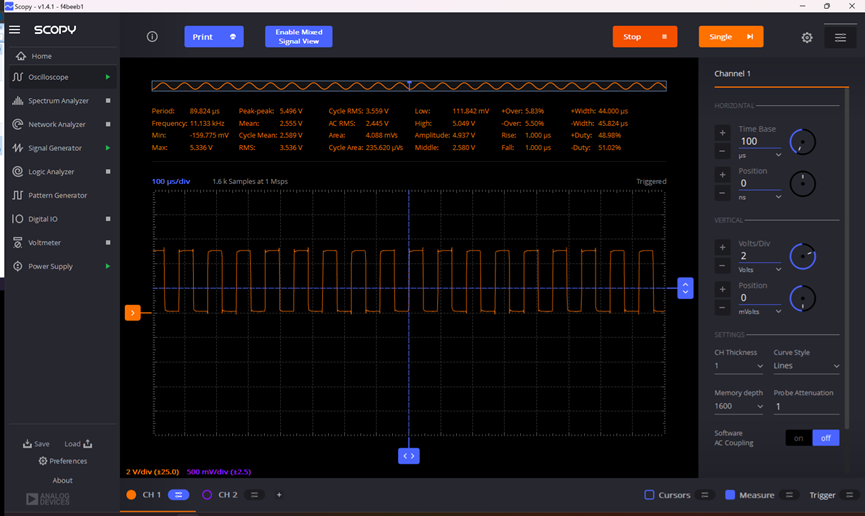Open general settings gear icon
Screen dimensions: 865x516
point(807,37)
